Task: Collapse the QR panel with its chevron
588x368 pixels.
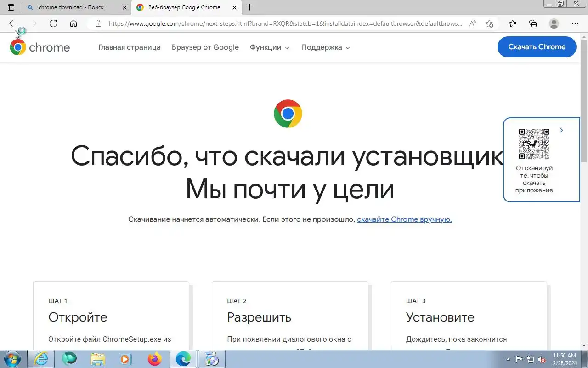Action: tap(561, 131)
